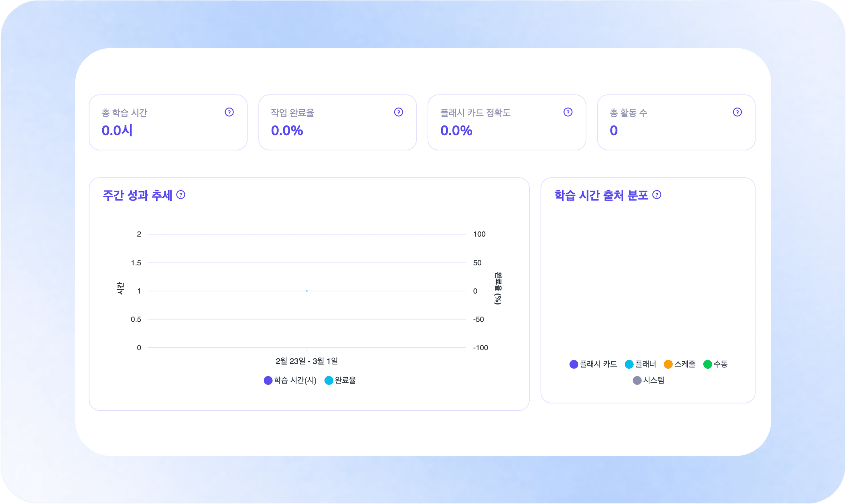Click the 2월 23일 - 3월 1일 axis label
This screenshot has height=504, width=846.
(x=307, y=361)
